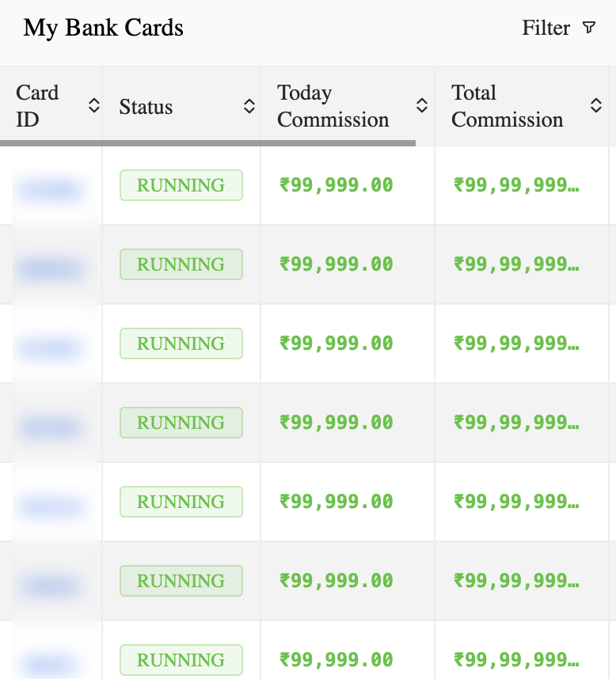Click the RUNNING badge in the third row
This screenshot has height=679, width=616.
(181, 343)
